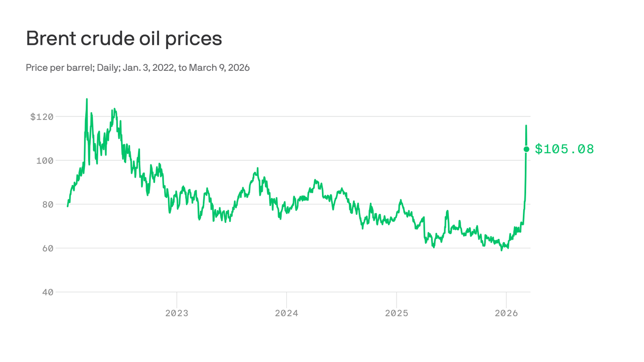Select the 80 y-axis label
The height and width of the screenshot is (362, 644).
click(x=48, y=205)
